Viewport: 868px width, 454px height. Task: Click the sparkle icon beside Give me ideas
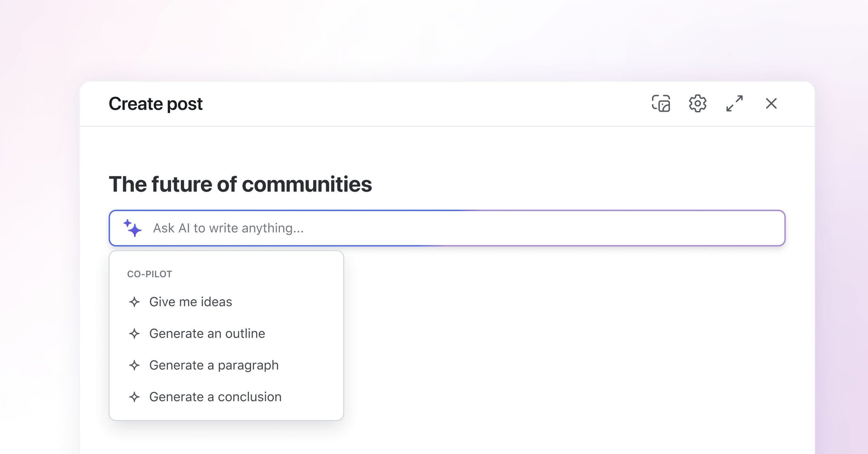click(x=134, y=302)
